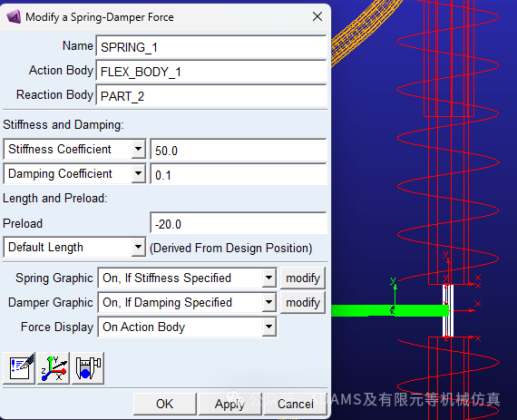517x420 pixels.
Task: Click modify next to Damper Graphic
Action: (x=303, y=302)
